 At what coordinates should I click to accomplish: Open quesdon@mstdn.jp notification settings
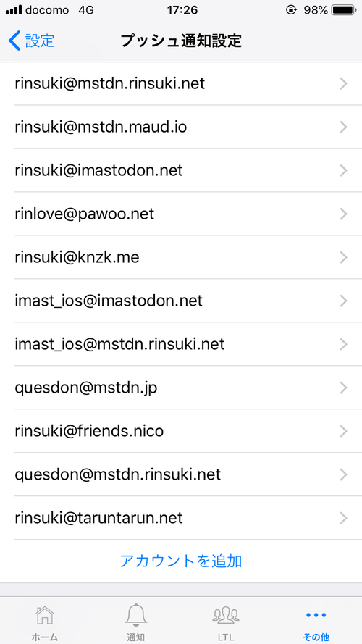pos(181,388)
